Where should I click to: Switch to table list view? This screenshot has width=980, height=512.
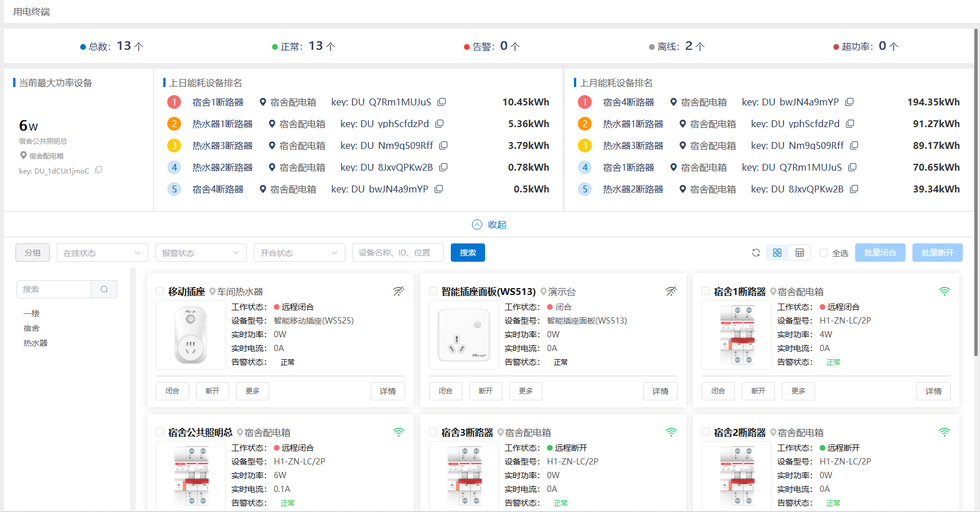800,253
